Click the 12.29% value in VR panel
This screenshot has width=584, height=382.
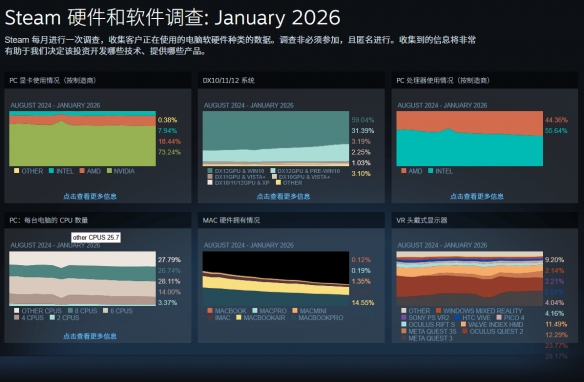click(556, 335)
